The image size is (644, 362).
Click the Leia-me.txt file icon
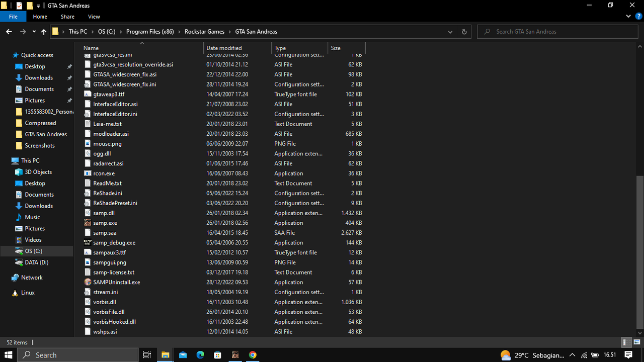pyautogui.click(x=88, y=124)
